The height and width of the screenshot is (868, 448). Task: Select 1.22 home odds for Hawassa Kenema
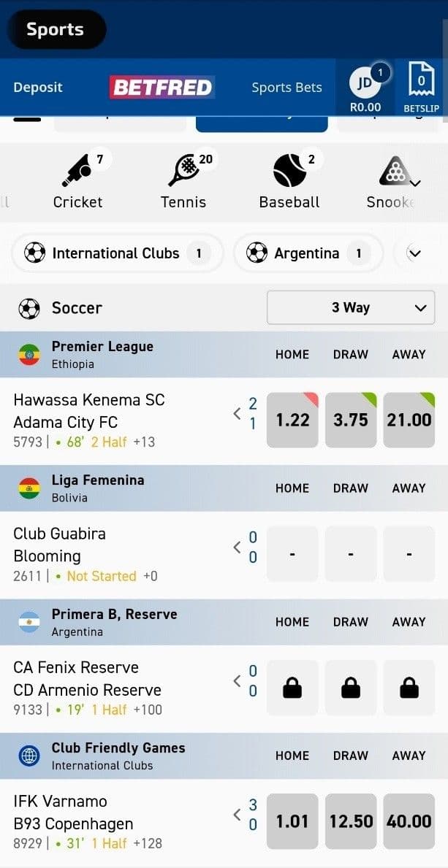(x=292, y=420)
